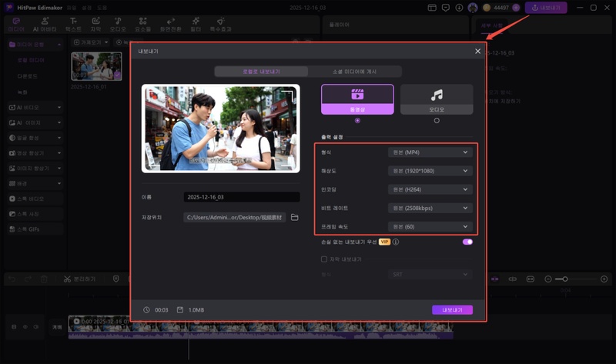Close the 내보내기 dialog with X

coord(477,51)
